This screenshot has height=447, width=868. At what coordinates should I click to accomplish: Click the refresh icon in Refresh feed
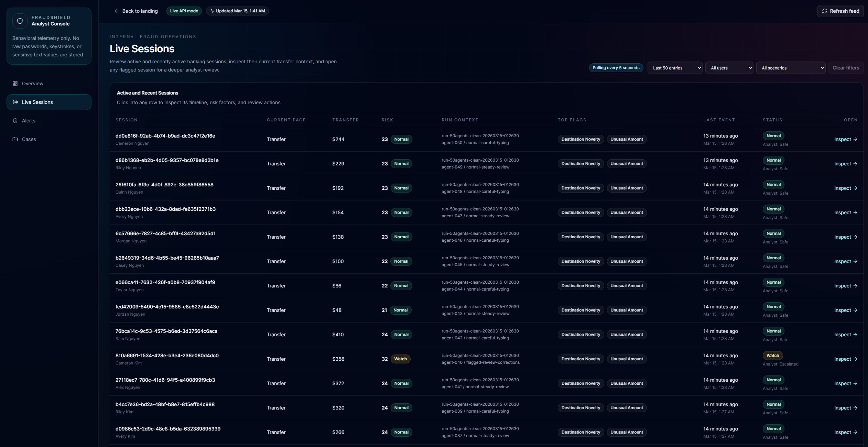pos(825,11)
